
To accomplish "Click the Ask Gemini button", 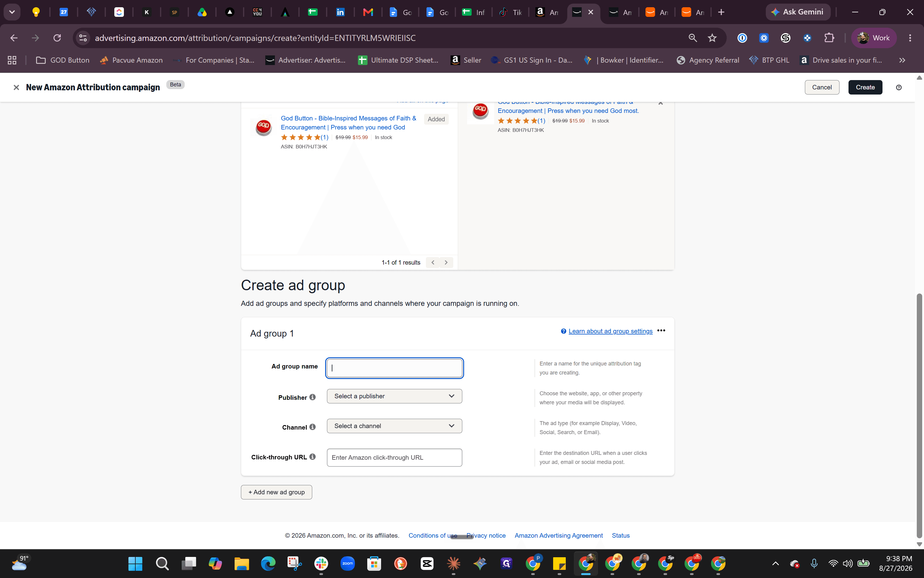I will 798,12.
